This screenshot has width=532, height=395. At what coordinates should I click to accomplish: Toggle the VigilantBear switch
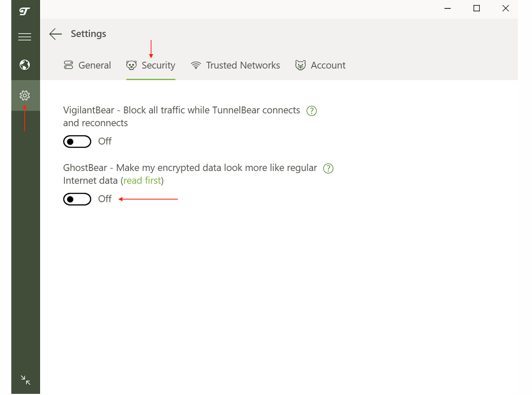click(x=77, y=142)
